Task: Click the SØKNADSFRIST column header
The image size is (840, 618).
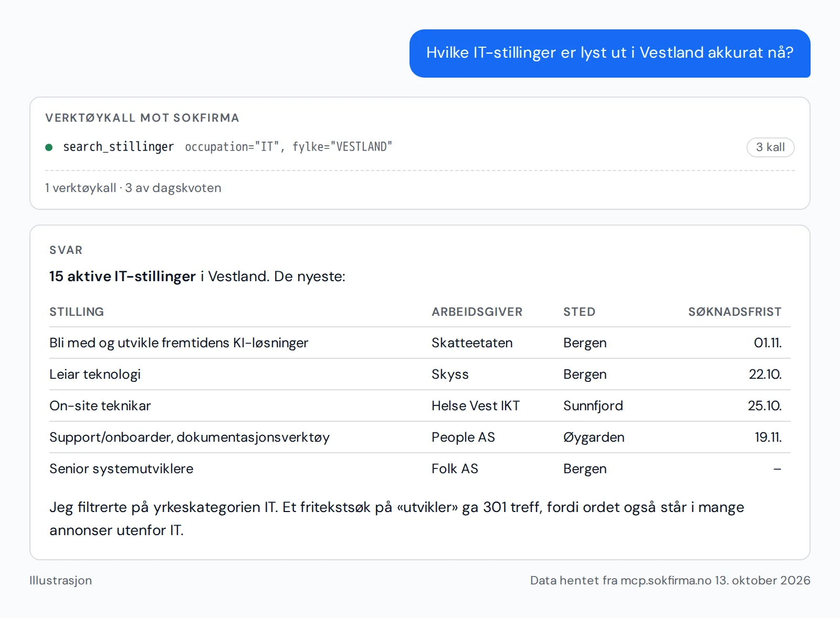Action: 734,312
